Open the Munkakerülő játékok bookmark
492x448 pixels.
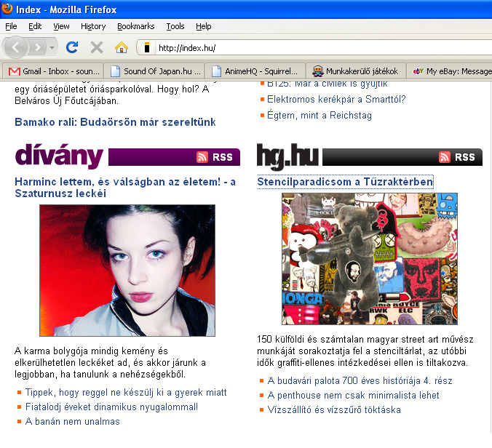click(355, 71)
